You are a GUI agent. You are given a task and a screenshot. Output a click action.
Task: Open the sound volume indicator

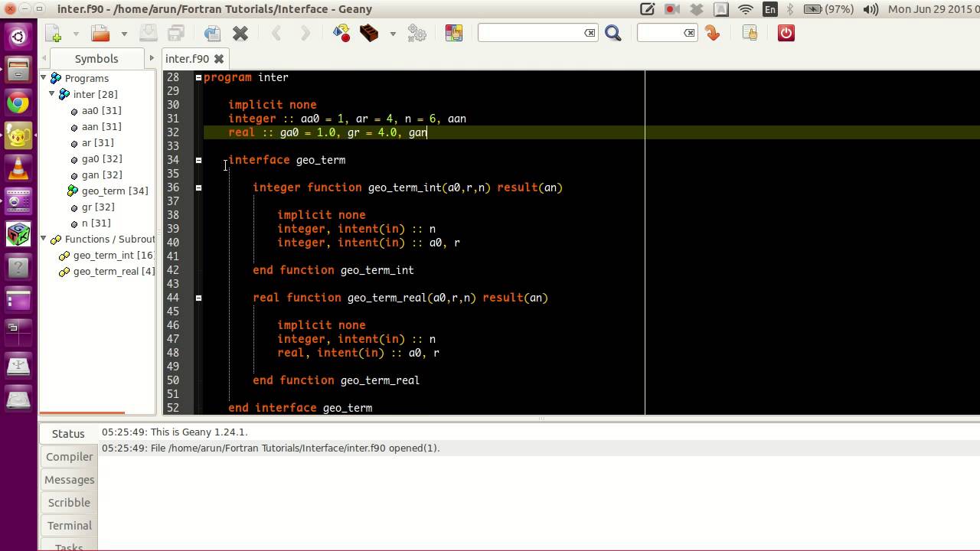(871, 9)
